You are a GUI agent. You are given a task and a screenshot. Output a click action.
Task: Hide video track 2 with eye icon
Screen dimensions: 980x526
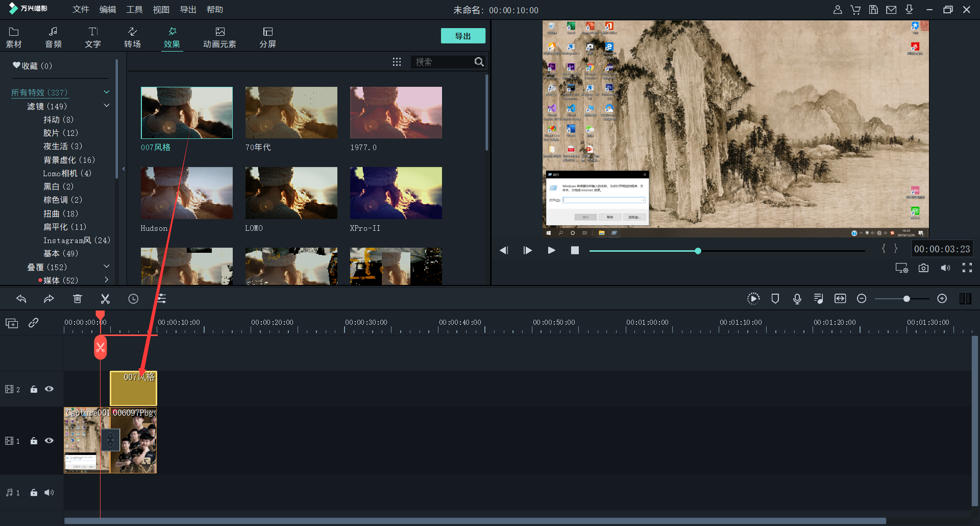click(49, 389)
